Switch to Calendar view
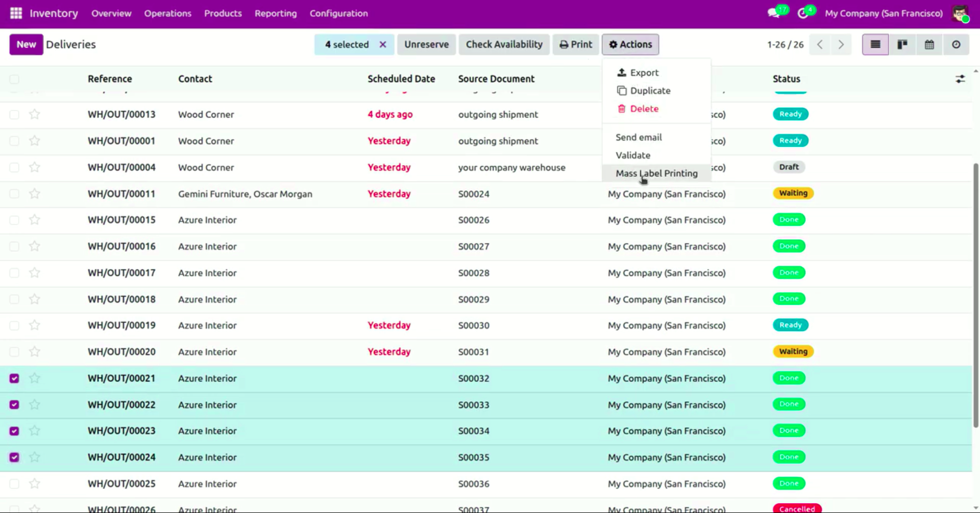 click(x=929, y=44)
